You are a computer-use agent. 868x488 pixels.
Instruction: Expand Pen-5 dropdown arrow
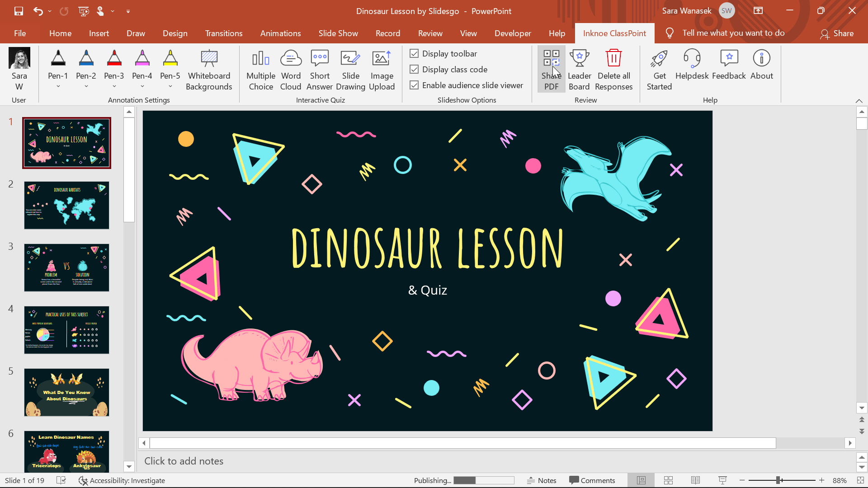[x=170, y=86]
